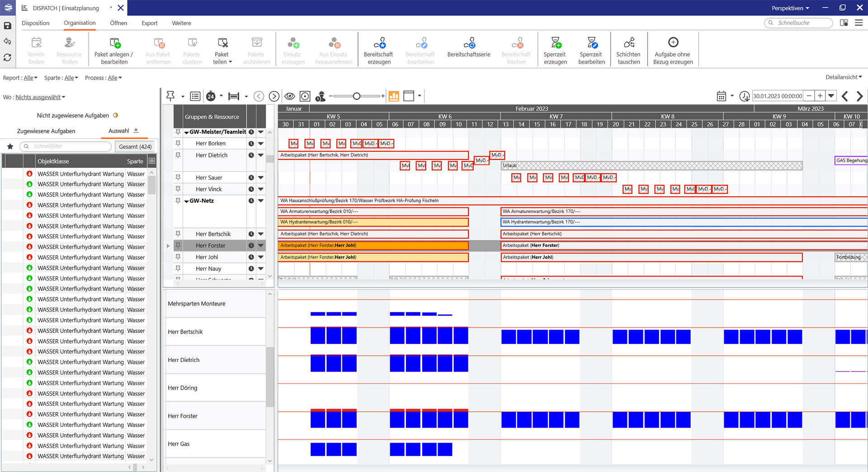Click Sperrzeit bearbeiten
This screenshot has height=472, width=868.
(x=591, y=51)
